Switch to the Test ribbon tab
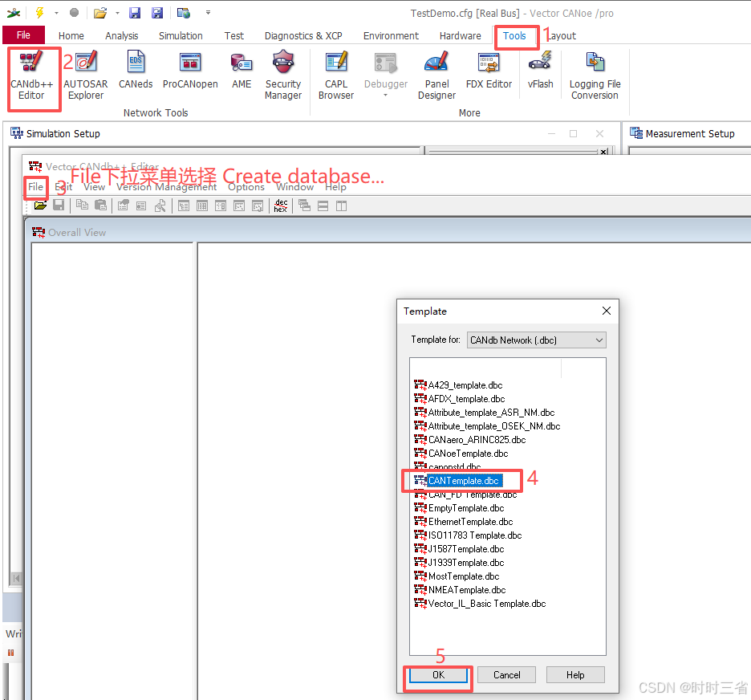Viewport: 751px width, 700px height. 233,36
